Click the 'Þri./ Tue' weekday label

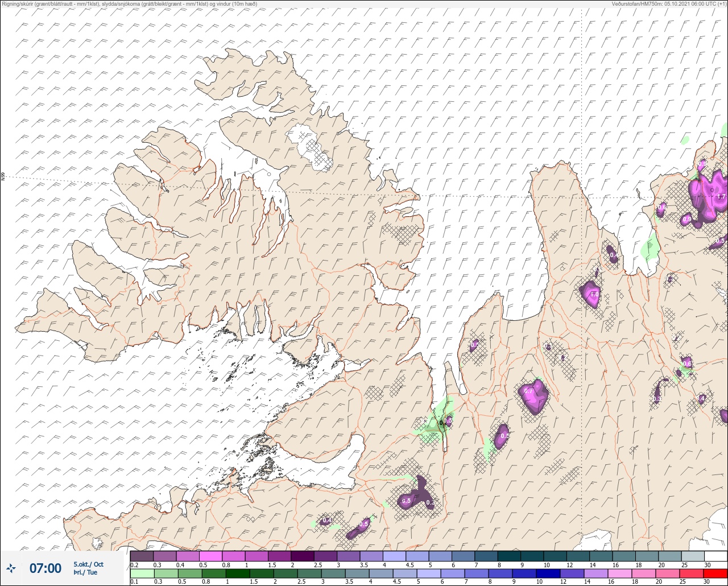click(85, 572)
